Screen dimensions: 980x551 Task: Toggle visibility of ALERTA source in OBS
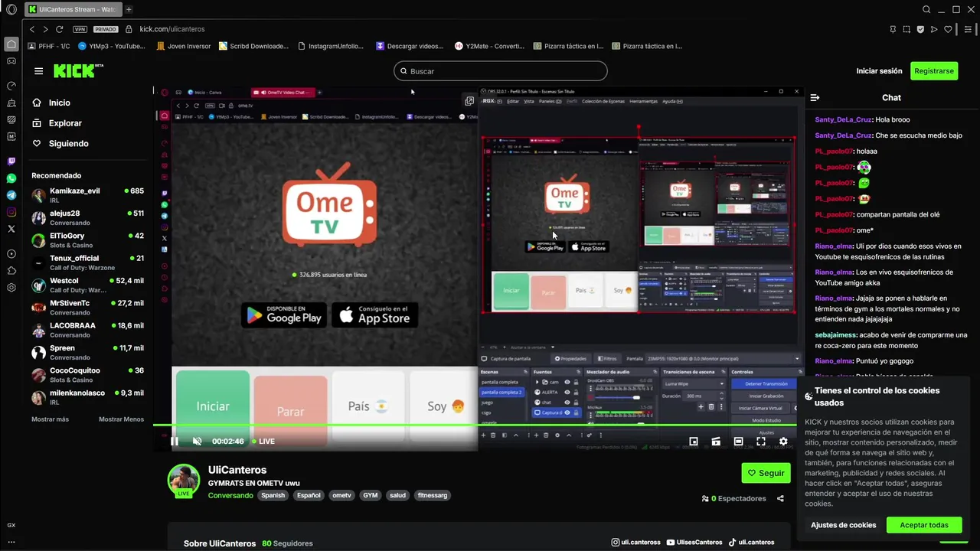pos(567,392)
